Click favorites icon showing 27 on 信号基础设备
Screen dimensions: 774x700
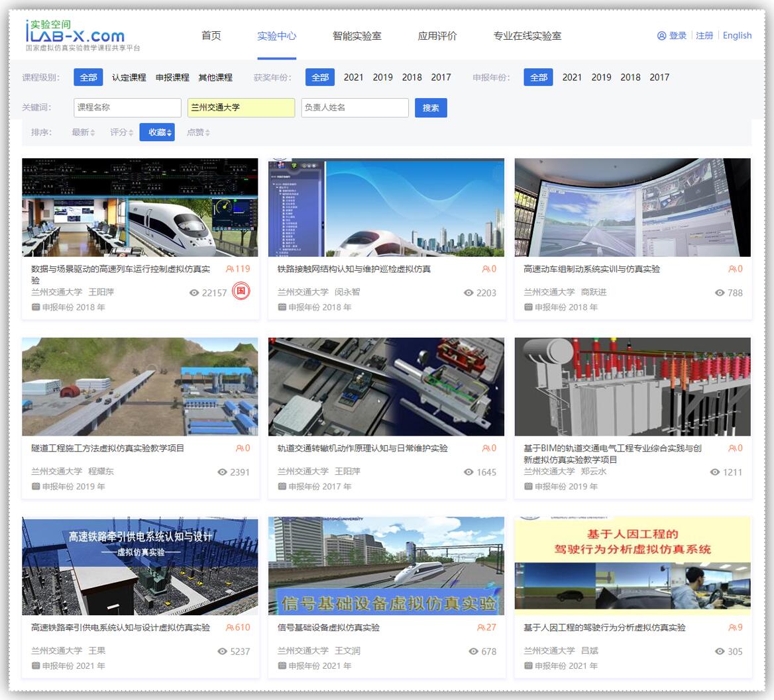(481, 627)
